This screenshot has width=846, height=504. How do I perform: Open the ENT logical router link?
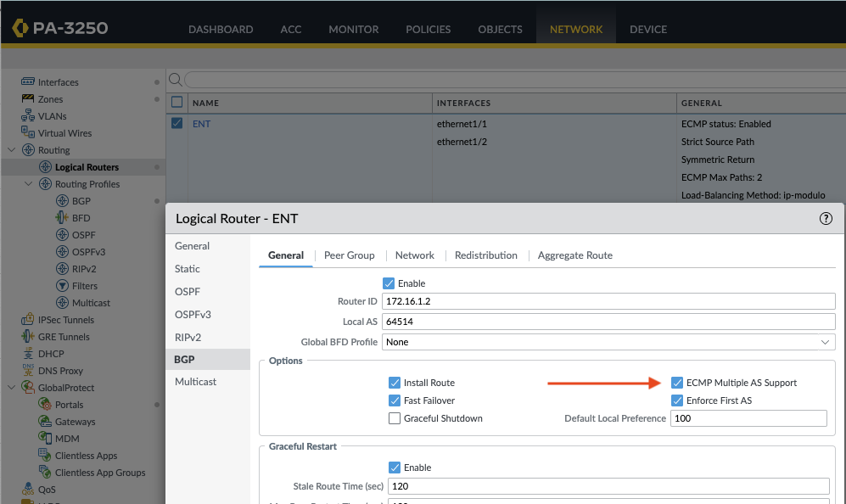click(201, 124)
